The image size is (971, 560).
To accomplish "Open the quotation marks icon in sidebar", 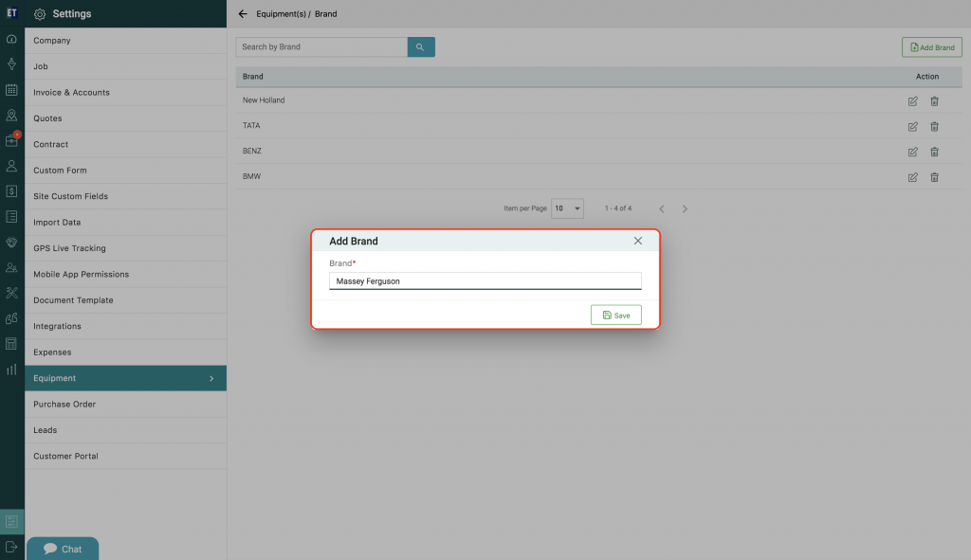I will click(x=11, y=318).
